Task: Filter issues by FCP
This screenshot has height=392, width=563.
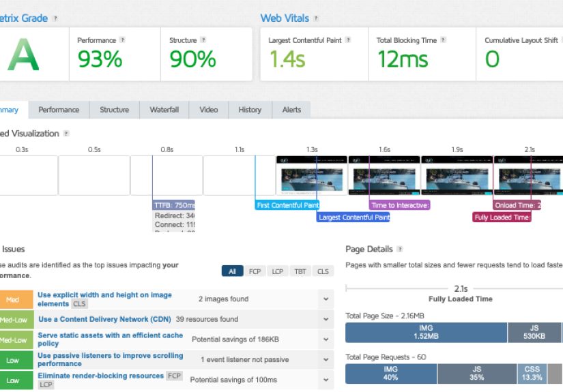Action: (255, 271)
